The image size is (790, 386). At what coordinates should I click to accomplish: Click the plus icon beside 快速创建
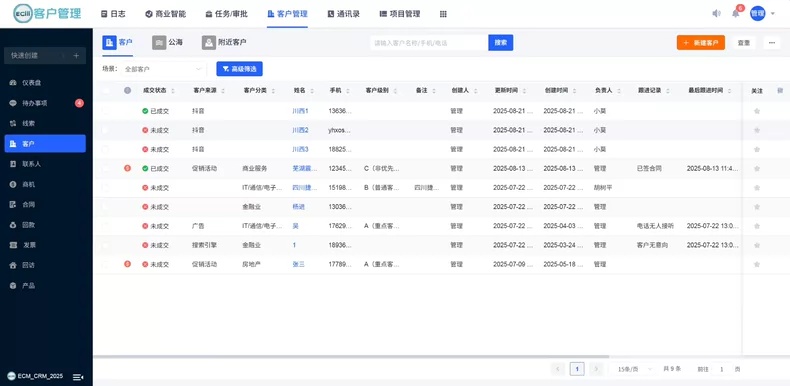[76, 55]
